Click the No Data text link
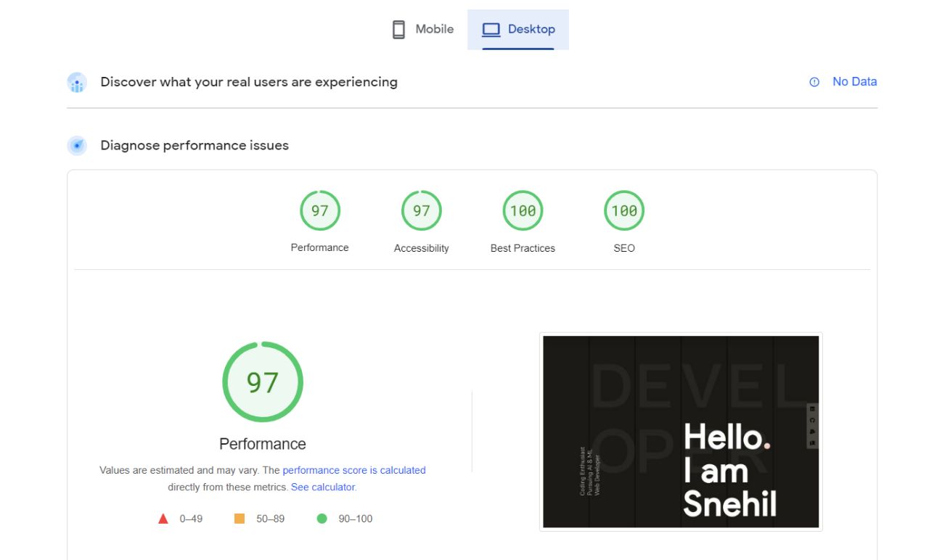The image size is (929, 560). pyautogui.click(x=854, y=82)
